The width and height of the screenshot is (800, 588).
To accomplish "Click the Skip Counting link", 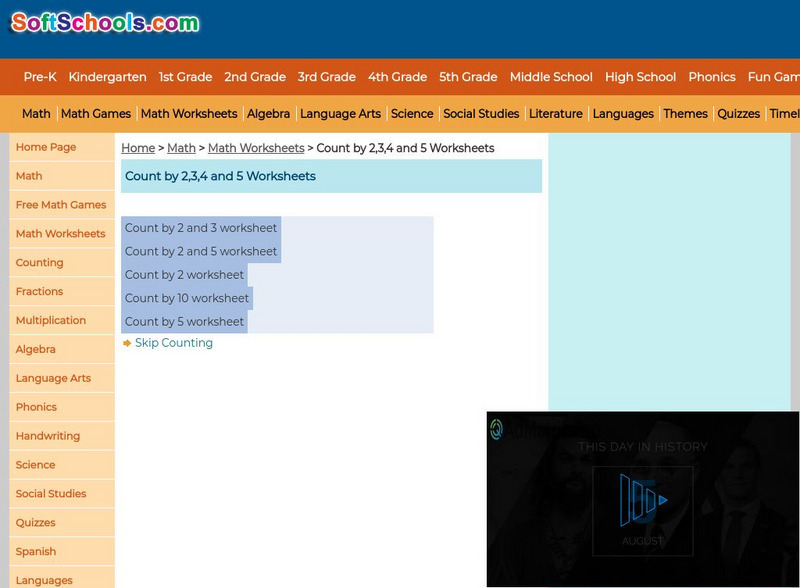I will [x=173, y=343].
